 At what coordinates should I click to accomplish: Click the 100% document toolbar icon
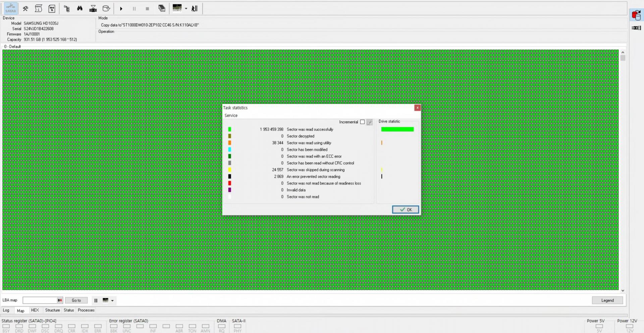(x=52, y=9)
